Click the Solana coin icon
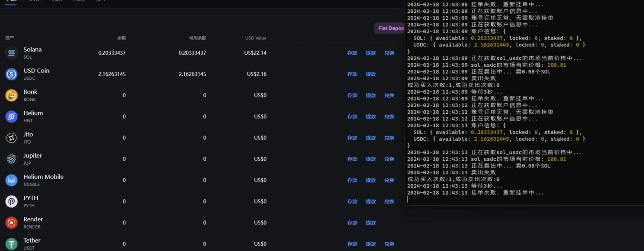This screenshot has height=251, width=644. (12, 53)
